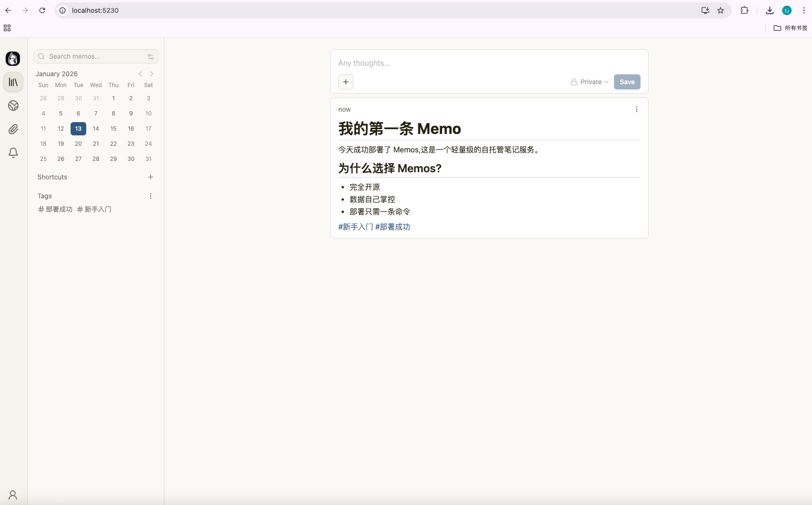The image size is (812, 505).
Task: Click the Search memos input field
Action: 95,56
